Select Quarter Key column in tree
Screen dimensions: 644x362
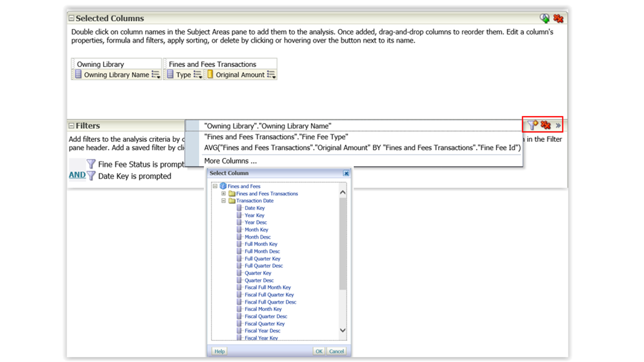[x=258, y=273]
